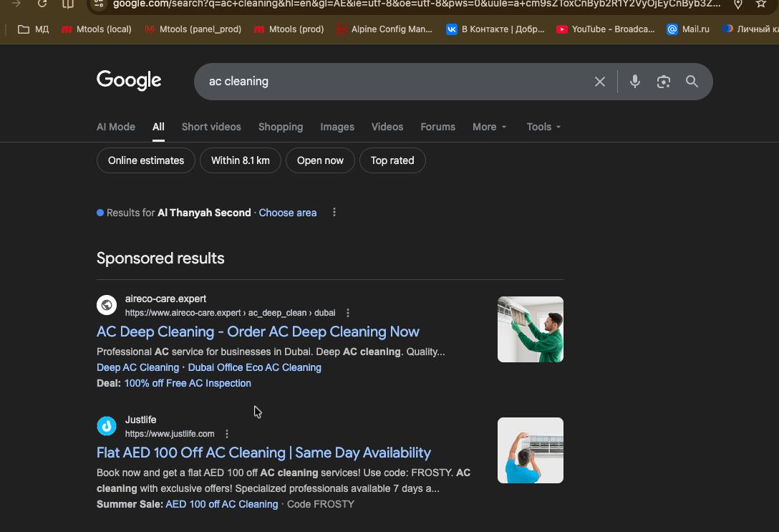This screenshot has height=532, width=779.
Task: Open Flat AED 100 Off AC Cleaning result
Action: [x=263, y=453]
